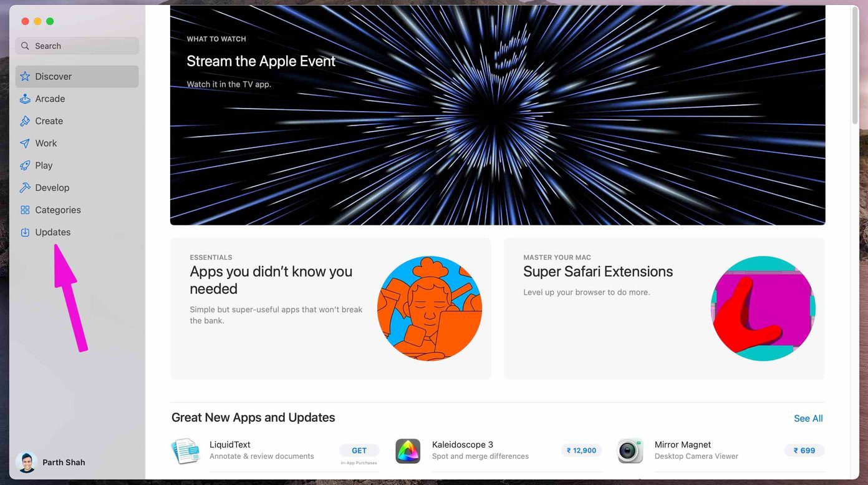Open See All for Great New Apps
The image size is (868, 485).
click(x=808, y=418)
